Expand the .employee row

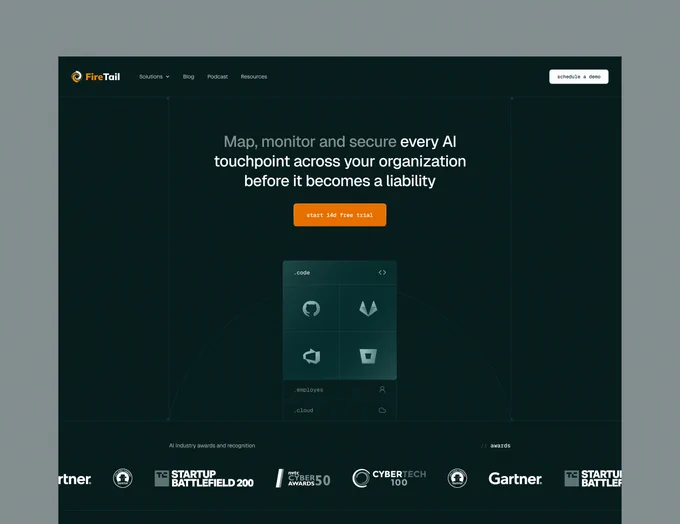[340, 390]
